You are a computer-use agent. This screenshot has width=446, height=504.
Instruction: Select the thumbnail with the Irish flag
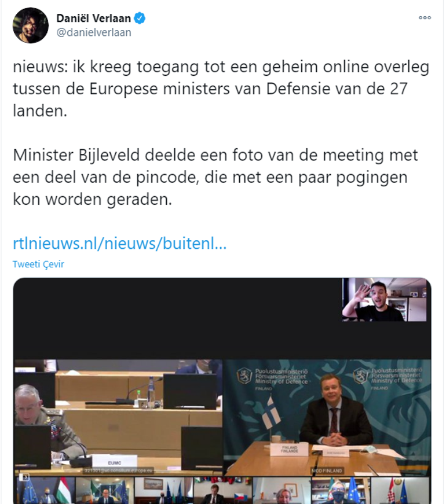point(105,491)
